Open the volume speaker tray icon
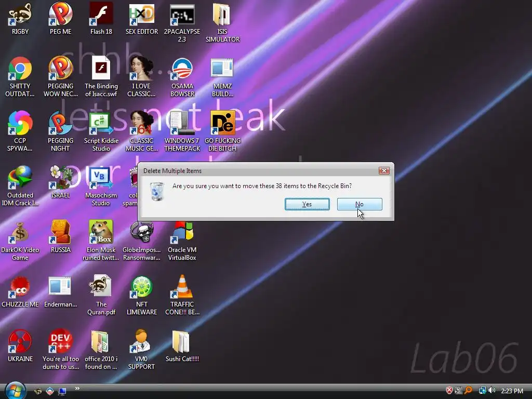The width and height of the screenshot is (532, 399). tap(491, 391)
